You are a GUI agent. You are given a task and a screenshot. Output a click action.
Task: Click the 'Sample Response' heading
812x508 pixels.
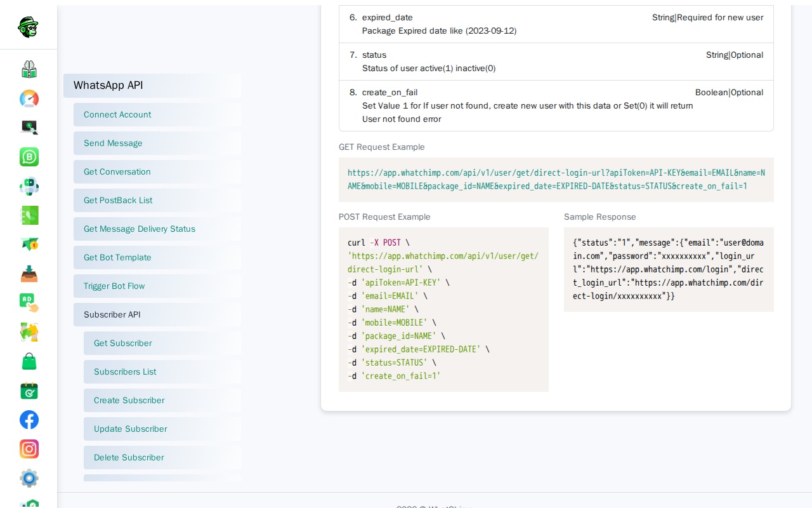click(x=600, y=217)
